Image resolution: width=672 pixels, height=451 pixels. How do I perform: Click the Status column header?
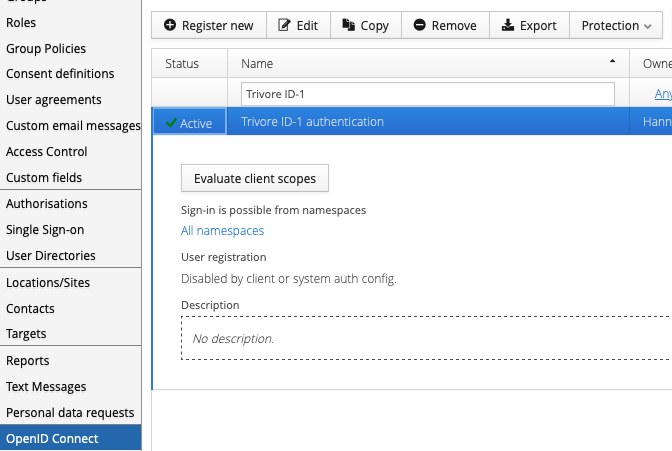pyautogui.click(x=182, y=63)
